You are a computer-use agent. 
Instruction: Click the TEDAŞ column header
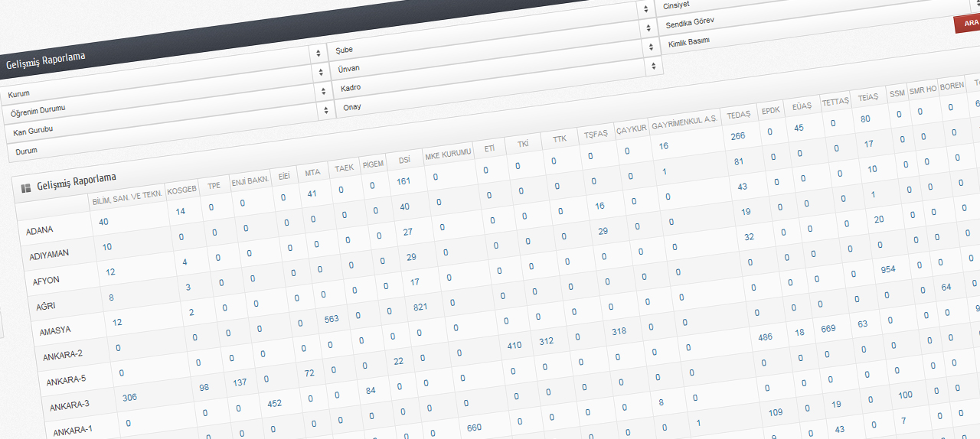click(x=738, y=114)
